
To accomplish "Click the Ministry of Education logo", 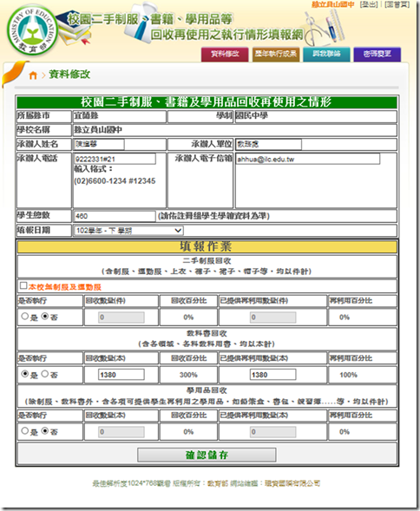I will 32,30.
